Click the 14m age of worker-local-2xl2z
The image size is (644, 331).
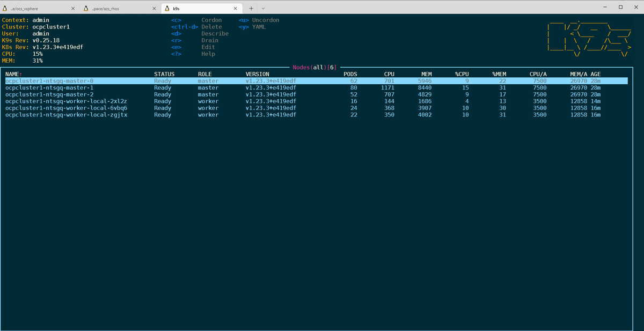click(x=596, y=101)
